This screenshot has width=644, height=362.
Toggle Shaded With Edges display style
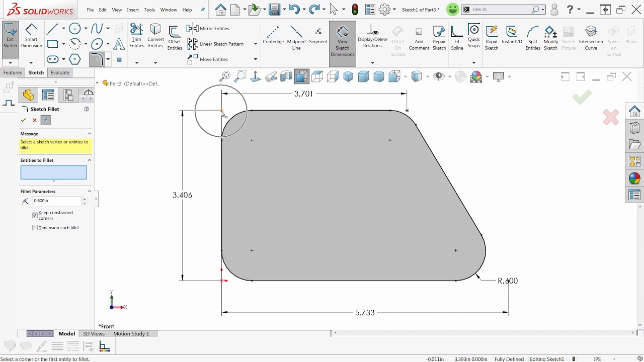301,76
